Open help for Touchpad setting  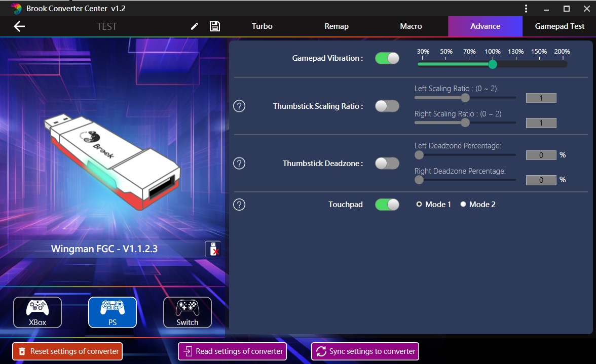click(239, 205)
